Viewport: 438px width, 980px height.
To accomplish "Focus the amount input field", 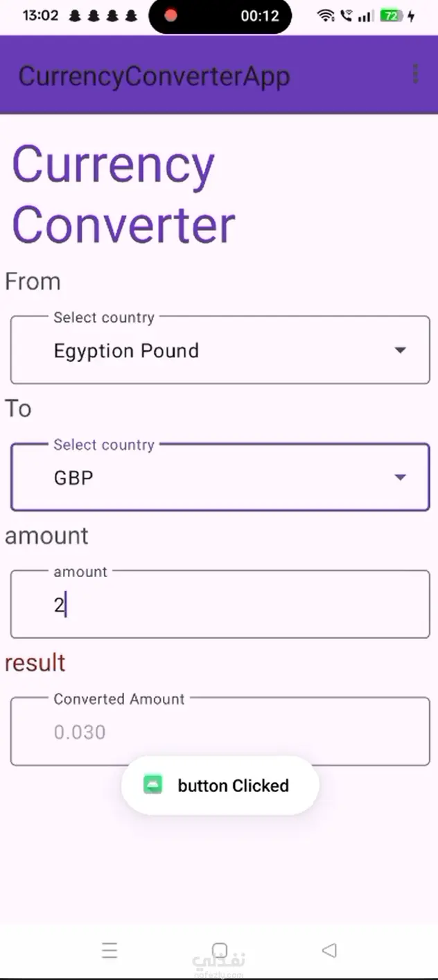I will (x=220, y=605).
